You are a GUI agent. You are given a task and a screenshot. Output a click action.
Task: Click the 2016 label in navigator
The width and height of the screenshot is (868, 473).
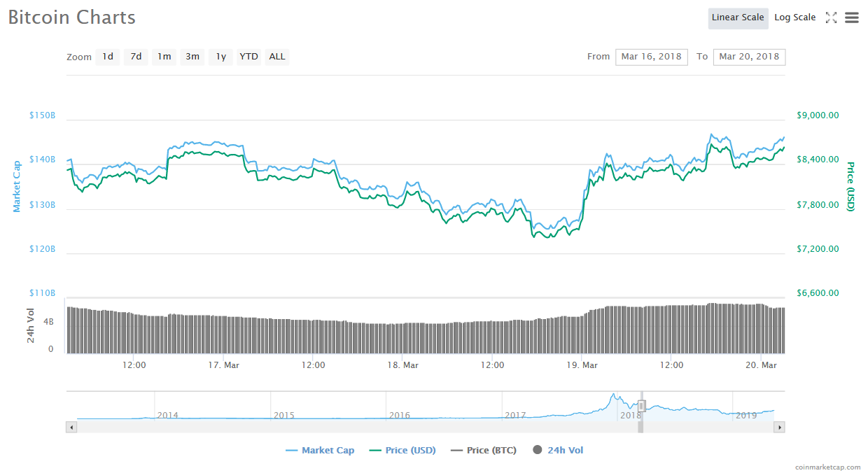coord(400,415)
